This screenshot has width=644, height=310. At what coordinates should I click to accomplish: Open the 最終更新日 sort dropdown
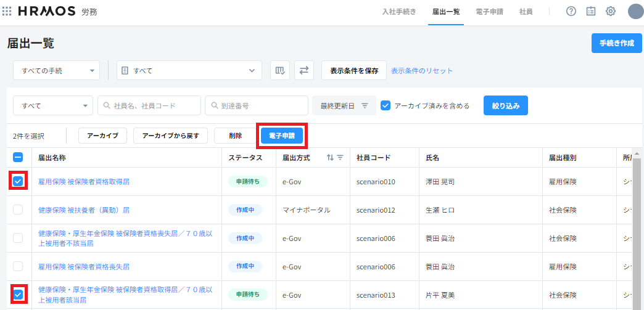[x=344, y=105]
